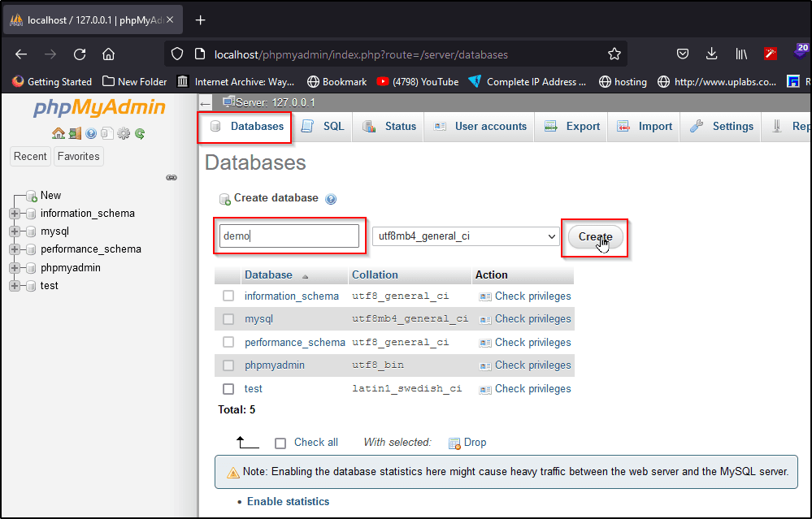Click the copy/documentation pages icon in sidebar
812x519 pixels.
(x=107, y=133)
